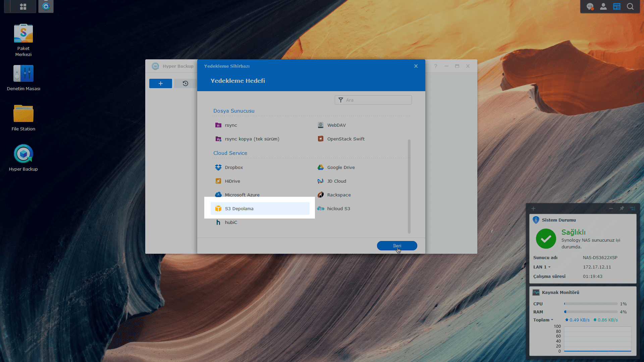Open the main menu grid icon
The width and height of the screenshot is (644, 362).
pyautogui.click(x=23, y=6)
